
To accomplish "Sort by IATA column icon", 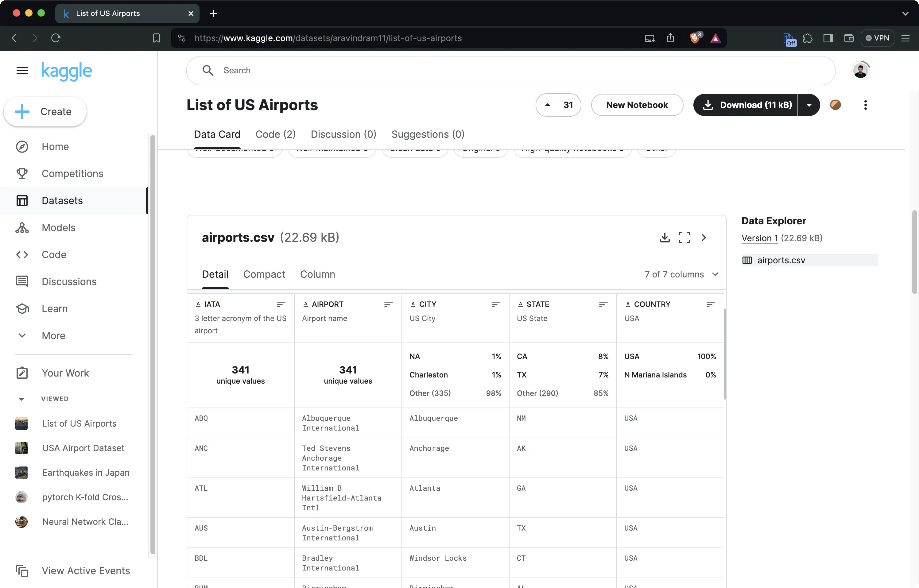I will 281,304.
